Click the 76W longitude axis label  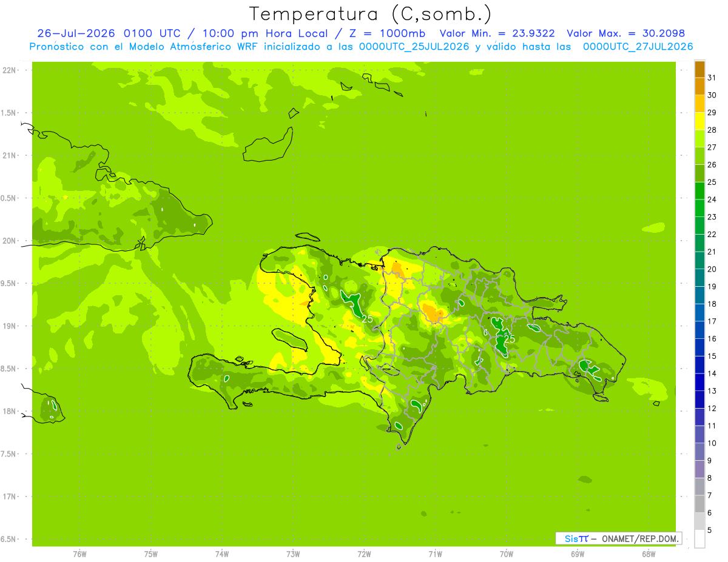[x=79, y=554]
